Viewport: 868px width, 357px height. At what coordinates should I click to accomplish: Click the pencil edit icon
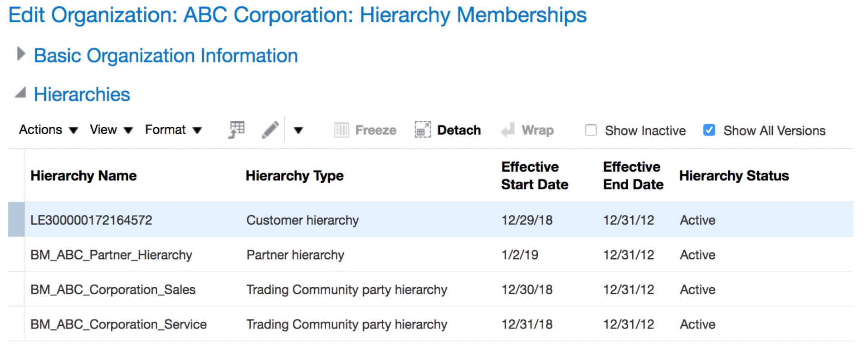click(270, 130)
